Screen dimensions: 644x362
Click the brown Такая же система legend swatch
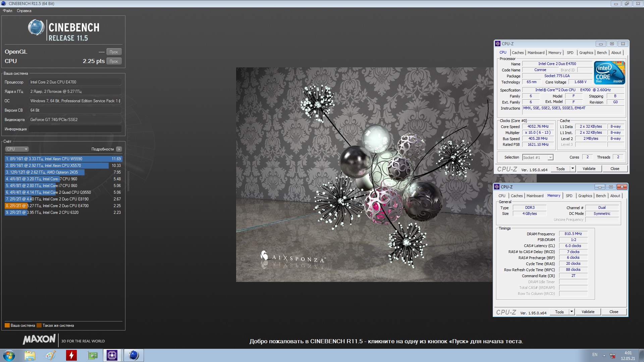39,325
